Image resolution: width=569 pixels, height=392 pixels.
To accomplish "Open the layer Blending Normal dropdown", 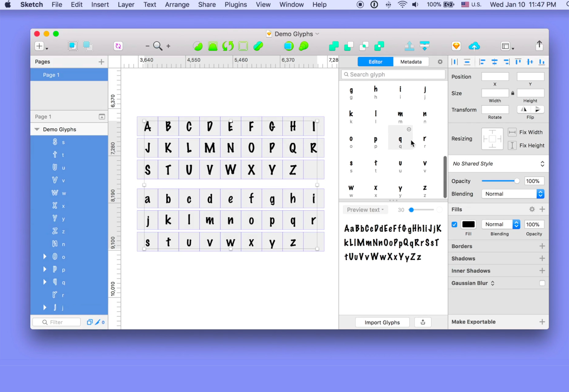I will 513,194.
